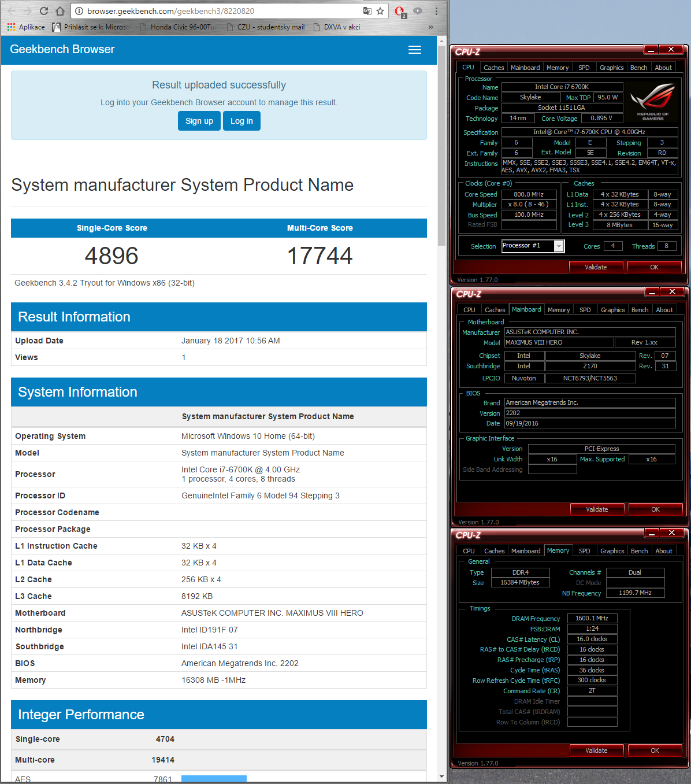This screenshot has height=784, width=691.
Task: Click the single-core score 4896
Action: (112, 256)
